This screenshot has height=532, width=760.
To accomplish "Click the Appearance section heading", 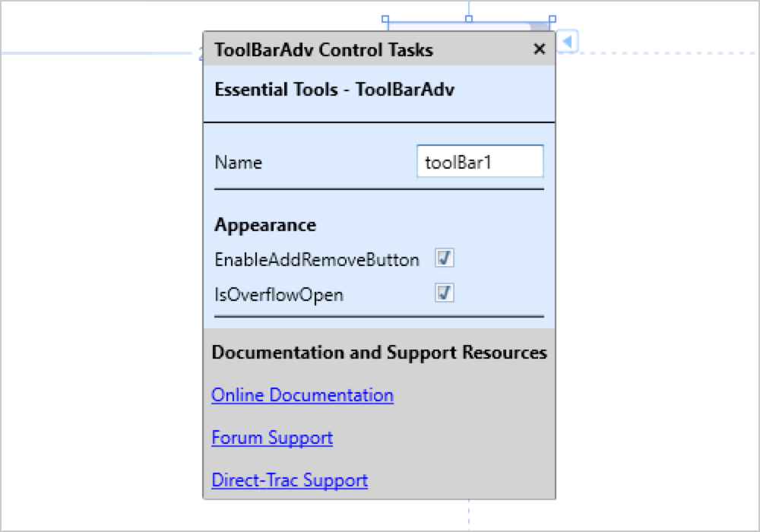I will [265, 225].
